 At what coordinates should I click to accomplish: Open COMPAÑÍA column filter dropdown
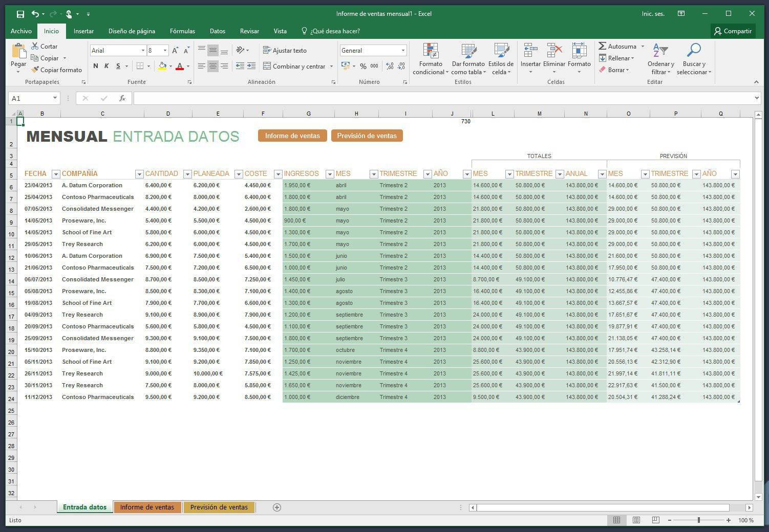[x=139, y=174]
